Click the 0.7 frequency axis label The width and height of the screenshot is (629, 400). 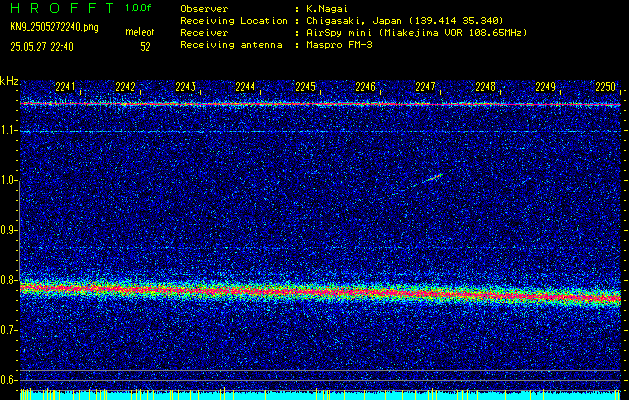(x=7, y=330)
